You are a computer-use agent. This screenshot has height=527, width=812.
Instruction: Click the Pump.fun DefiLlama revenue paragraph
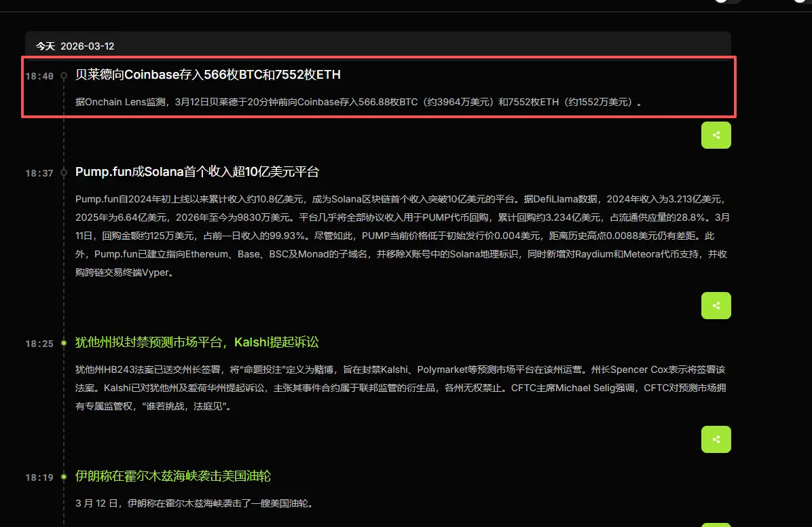tap(403, 236)
